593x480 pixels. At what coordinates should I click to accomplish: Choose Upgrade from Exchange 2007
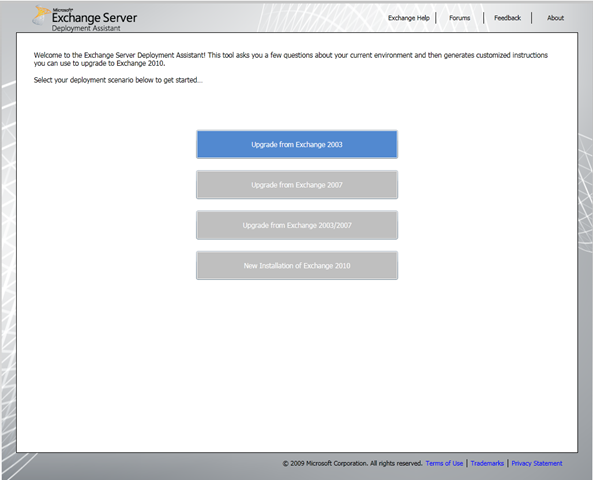pos(297,185)
